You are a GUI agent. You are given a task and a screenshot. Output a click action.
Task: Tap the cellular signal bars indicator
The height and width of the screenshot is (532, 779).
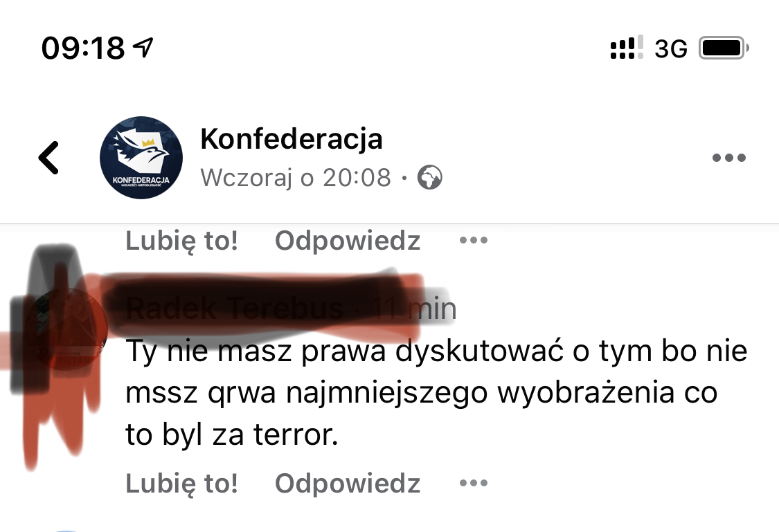tap(626, 48)
